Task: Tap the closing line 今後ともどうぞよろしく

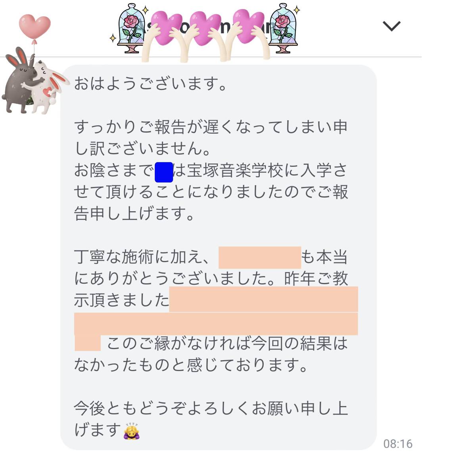Action: point(211,419)
